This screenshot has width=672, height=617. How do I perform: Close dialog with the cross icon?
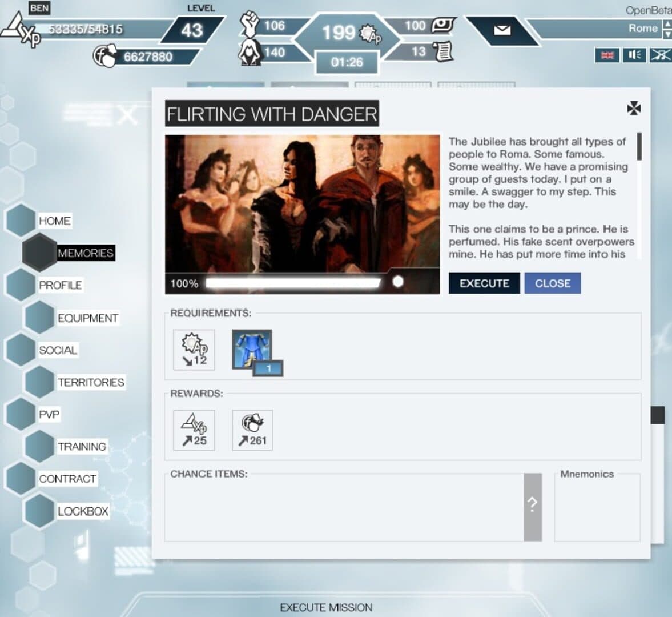pos(633,108)
